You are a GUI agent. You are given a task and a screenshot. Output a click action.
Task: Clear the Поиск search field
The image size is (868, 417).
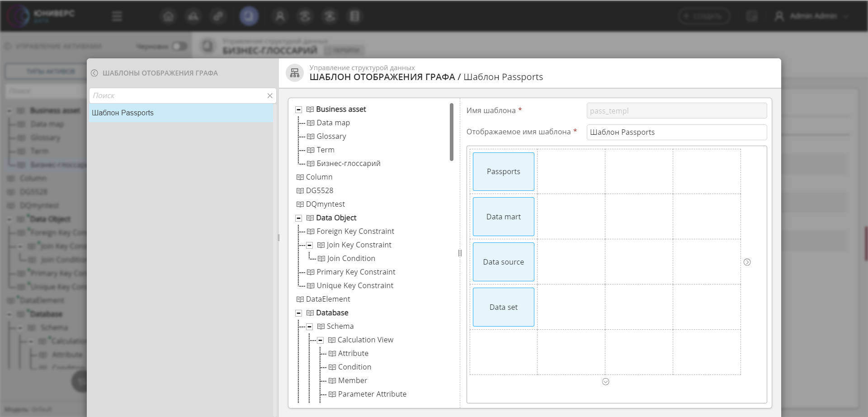(270, 96)
